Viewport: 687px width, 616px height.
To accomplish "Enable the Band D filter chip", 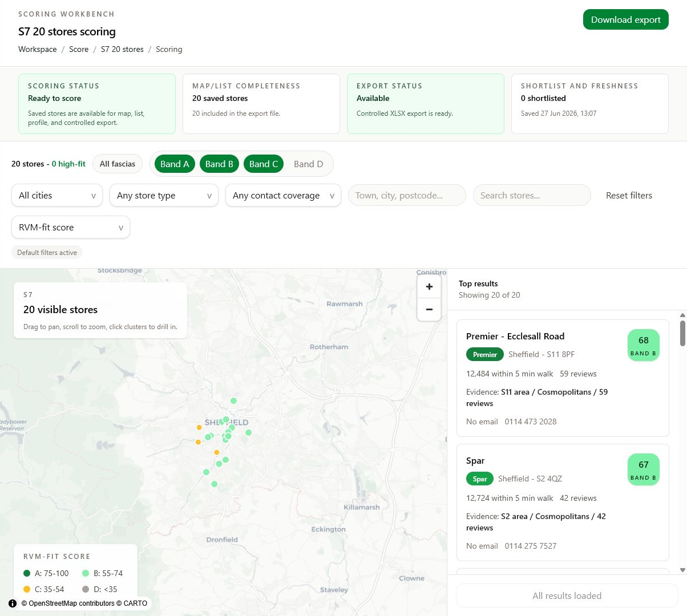I will tap(308, 164).
